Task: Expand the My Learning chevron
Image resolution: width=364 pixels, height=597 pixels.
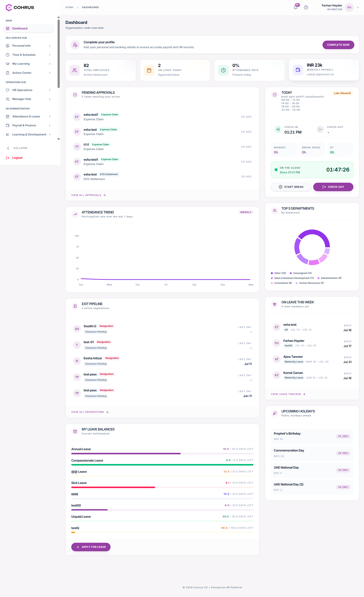Action: pos(50,64)
